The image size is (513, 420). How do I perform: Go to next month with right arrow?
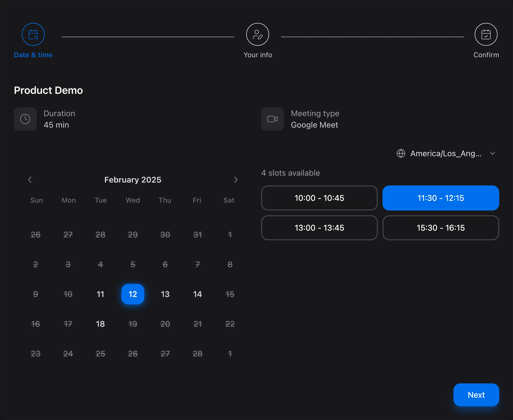pos(236,179)
